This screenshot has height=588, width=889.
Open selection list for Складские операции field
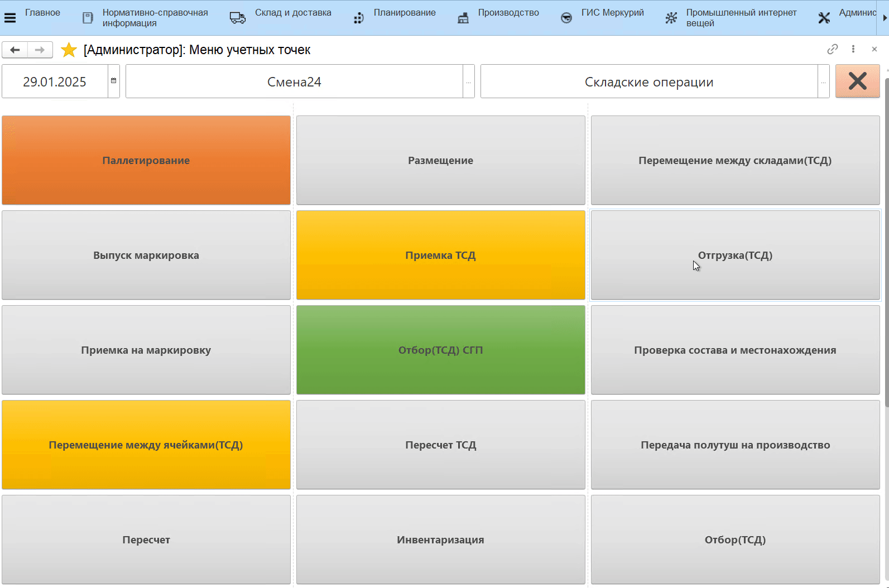(823, 82)
